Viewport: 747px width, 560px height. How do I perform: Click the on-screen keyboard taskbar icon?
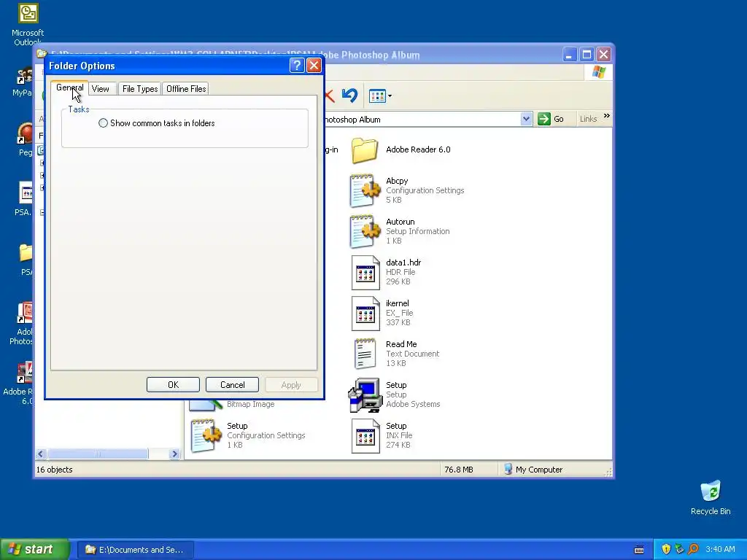[639, 550]
